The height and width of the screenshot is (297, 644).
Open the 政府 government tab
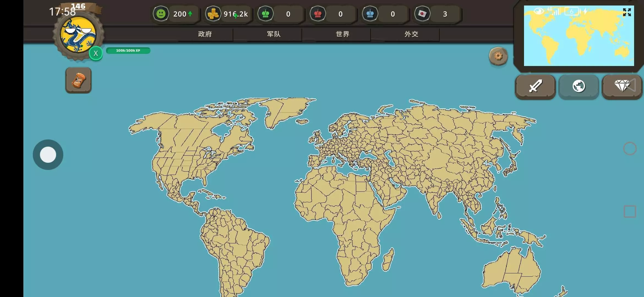[205, 34]
